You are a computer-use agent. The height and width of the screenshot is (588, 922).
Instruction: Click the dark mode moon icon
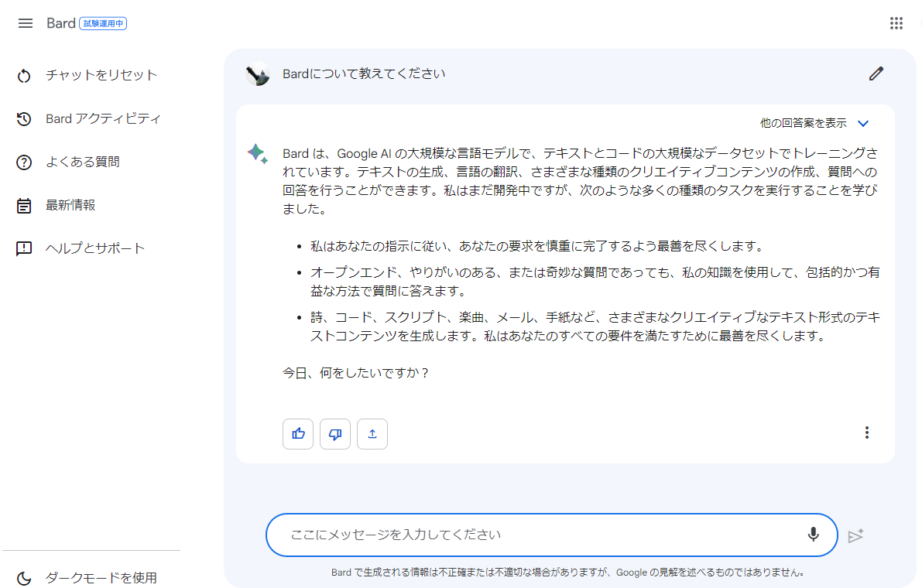tap(24, 578)
